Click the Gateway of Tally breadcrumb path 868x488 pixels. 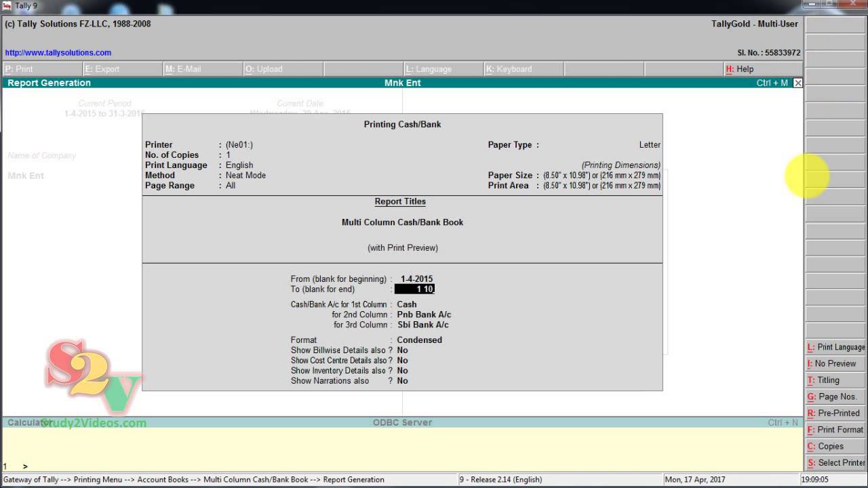[194, 479]
